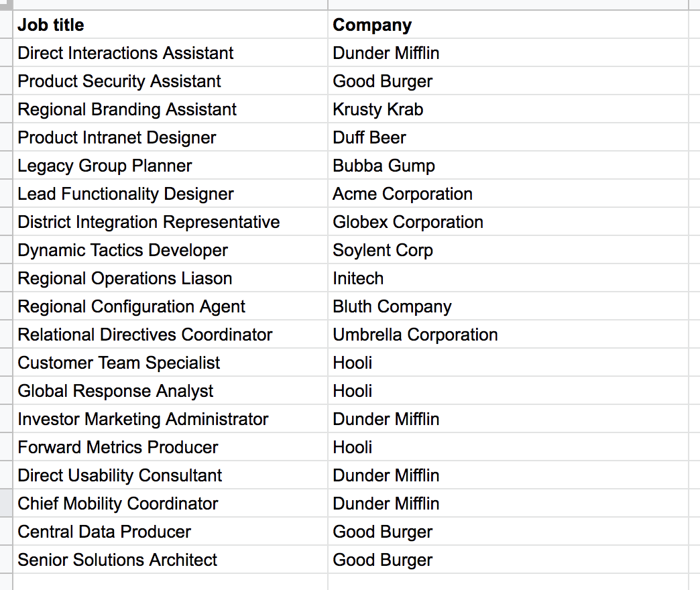Select the 'Regional Configuration Agent' cell
The image size is (700, 590).
[x=170, y=306]
